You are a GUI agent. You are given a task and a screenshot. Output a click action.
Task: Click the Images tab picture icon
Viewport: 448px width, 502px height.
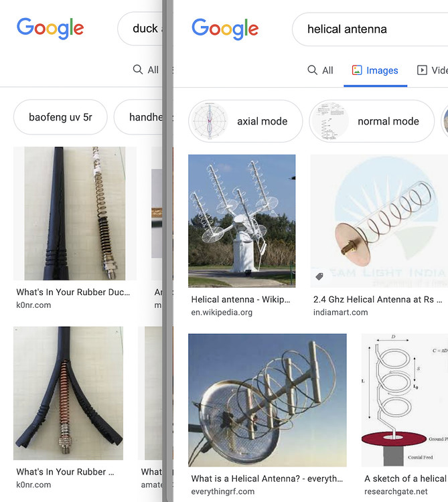pos(357,70)
